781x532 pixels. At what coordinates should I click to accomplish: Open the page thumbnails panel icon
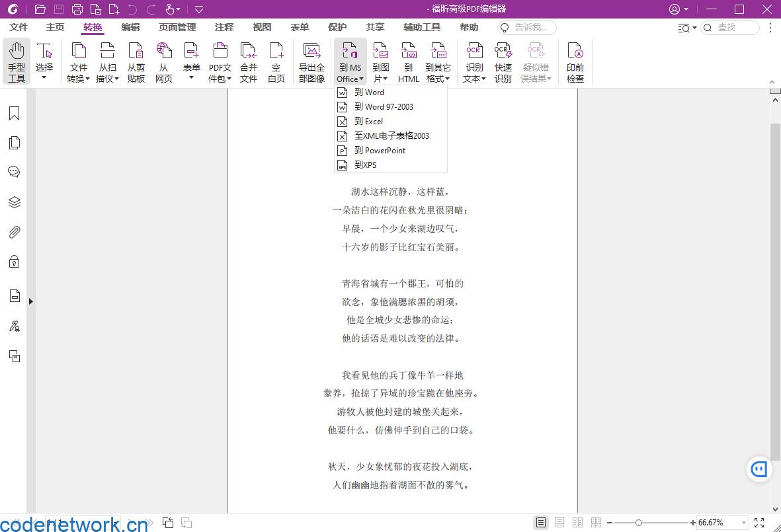[x=14, y=142]
